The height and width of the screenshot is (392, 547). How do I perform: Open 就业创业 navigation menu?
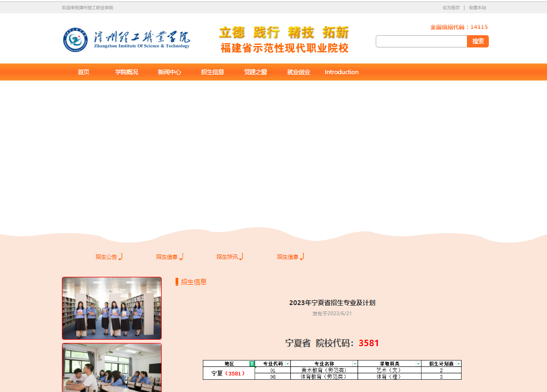[299, 72]
